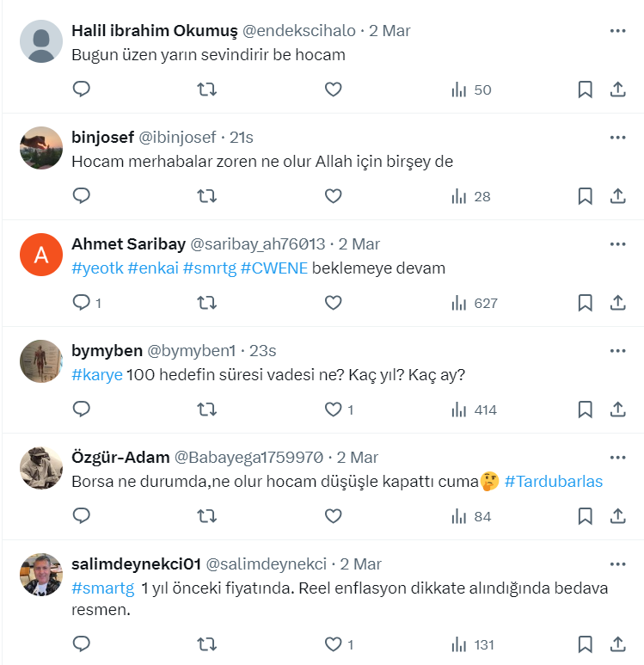Open Ahmet Saribay's orange avatar
644x665 pixels.
point(41,255)
